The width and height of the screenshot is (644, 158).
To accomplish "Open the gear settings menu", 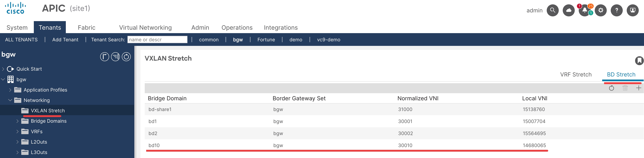I will (601, 10).
